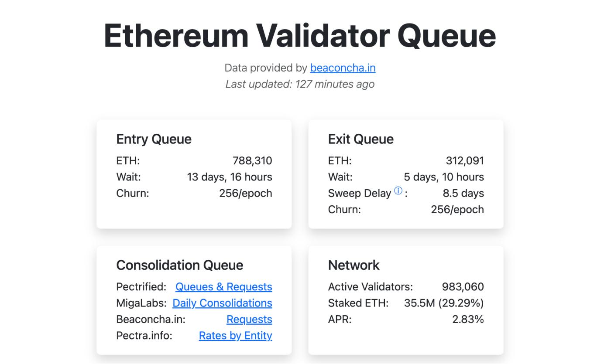Click the Ethereum Validator Queue title
The width and height of the screenshot is (611, 364).
click(x=300, y=35)
